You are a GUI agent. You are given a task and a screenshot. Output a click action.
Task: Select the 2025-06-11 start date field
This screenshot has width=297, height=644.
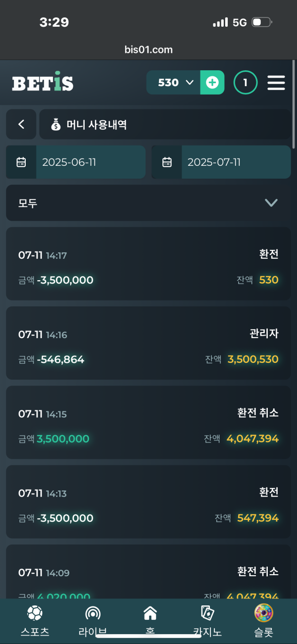click(90, 162)
